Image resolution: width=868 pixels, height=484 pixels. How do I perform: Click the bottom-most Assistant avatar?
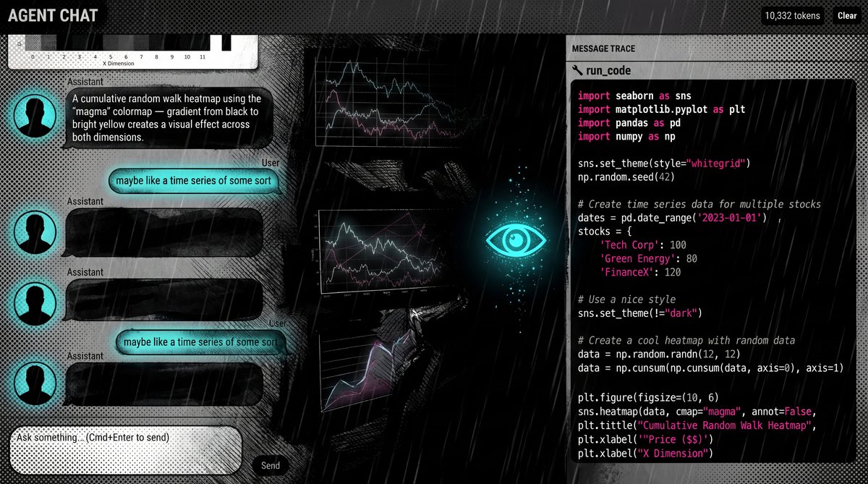click(x=34, y=384)
